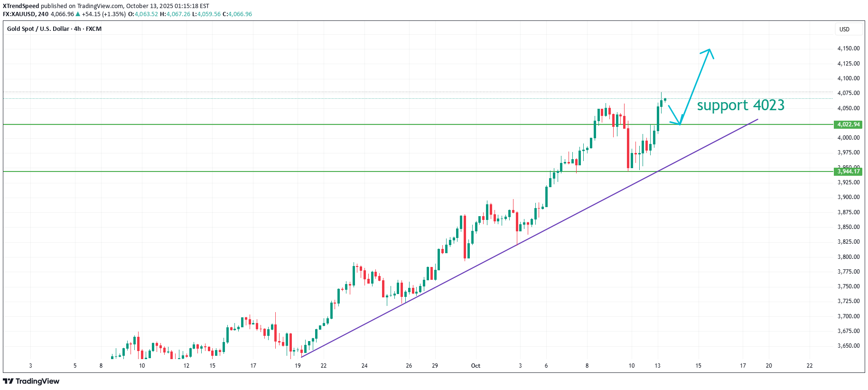This screenshot has height=390, width=868.
Task: Click the cyan arrow's low point at support
Action: 680,124
